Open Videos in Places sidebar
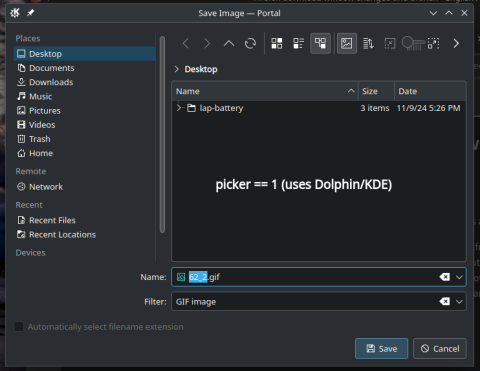Image resolution: width=480 pixels, height=371 pixels. pos(84,125)
